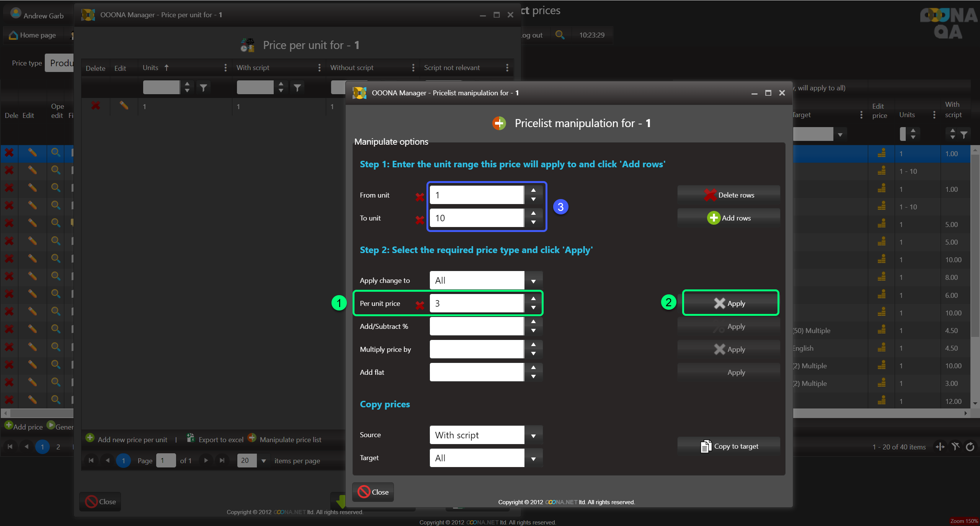Open Units column options menu (three dots)
The width and height of the screenshot is (980, 526).
(225, 68)
